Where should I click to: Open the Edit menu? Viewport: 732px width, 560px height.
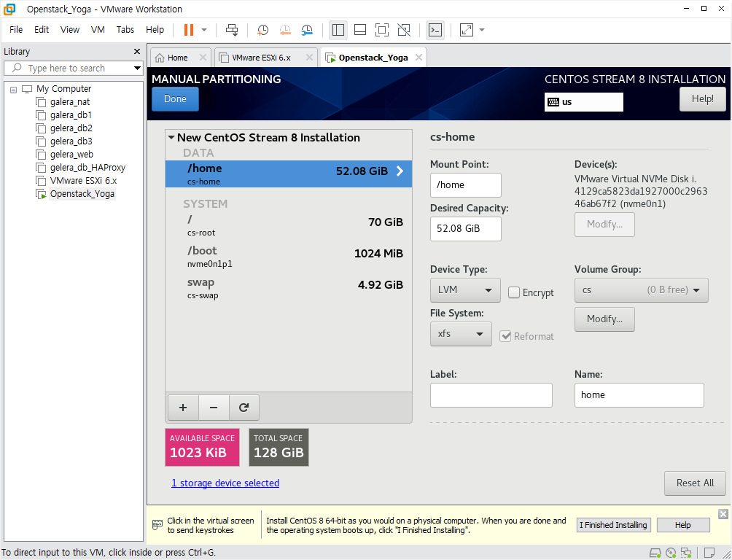tap(42, 29)
